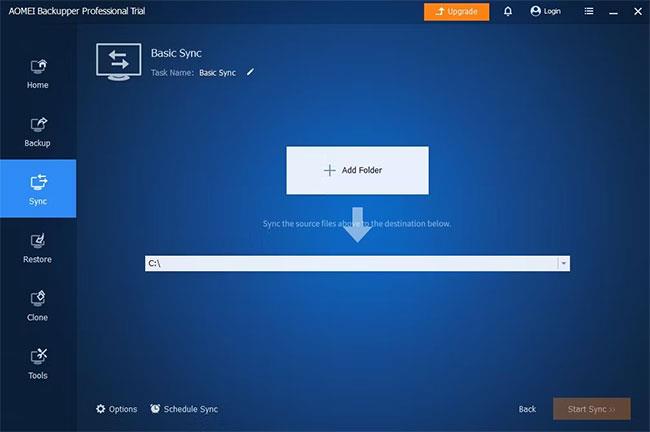The height and width of the screenshot is (432, 650).
Task: Open the Home section icon
Action: (38, 67)
